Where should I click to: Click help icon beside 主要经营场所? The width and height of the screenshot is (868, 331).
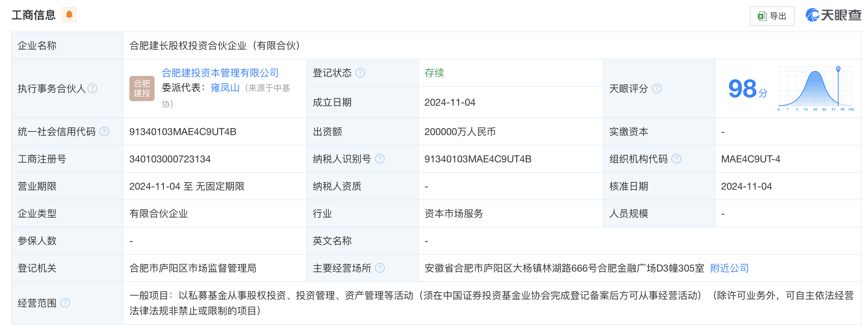tap(380, 268)
